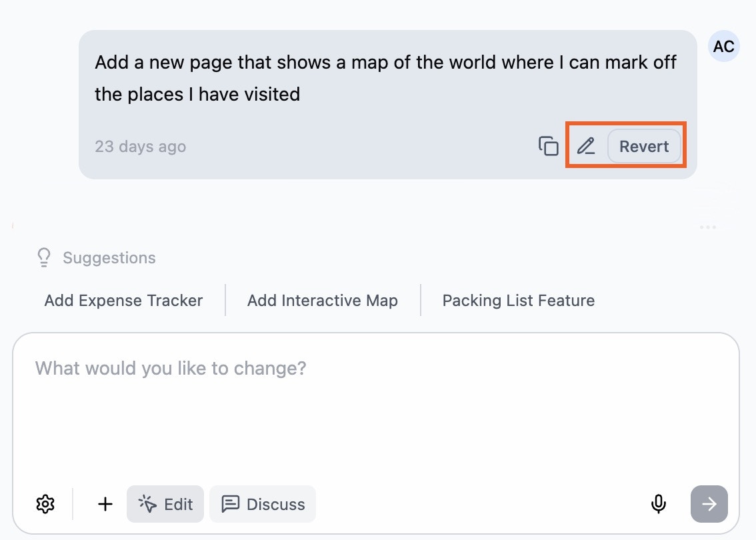Click the message text about the world map

[386, 78]
